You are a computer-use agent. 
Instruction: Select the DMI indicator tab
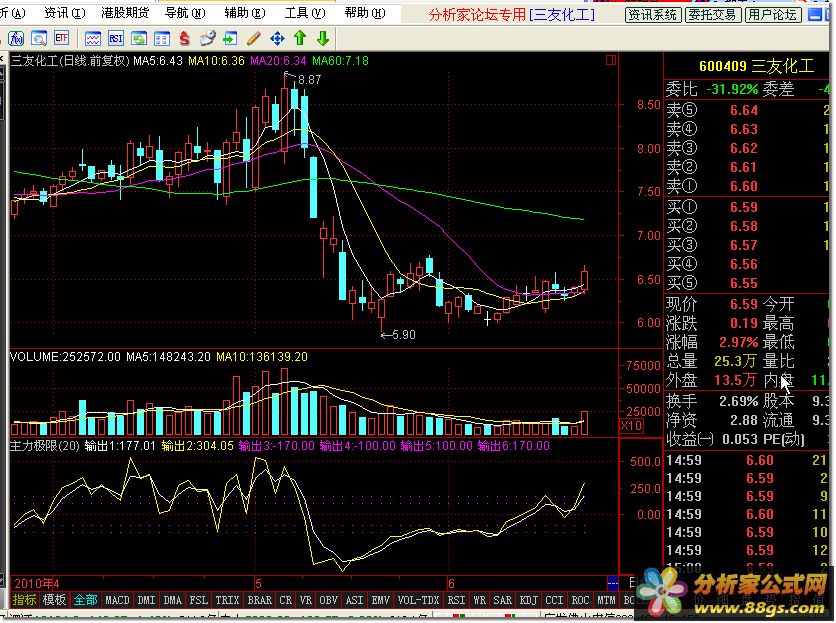click(x=146, y=600)
